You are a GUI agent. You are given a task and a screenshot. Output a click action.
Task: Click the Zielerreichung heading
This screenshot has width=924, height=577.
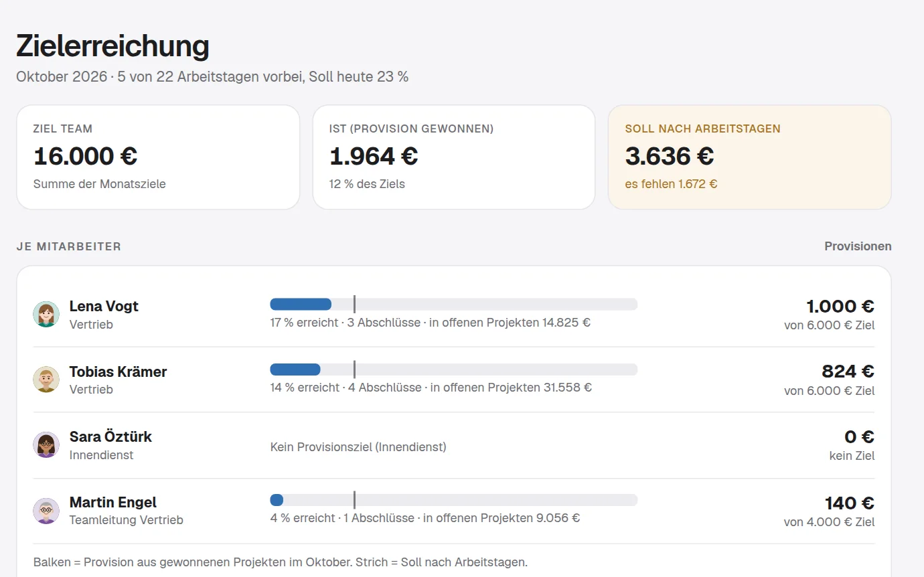tap(112, 46)
